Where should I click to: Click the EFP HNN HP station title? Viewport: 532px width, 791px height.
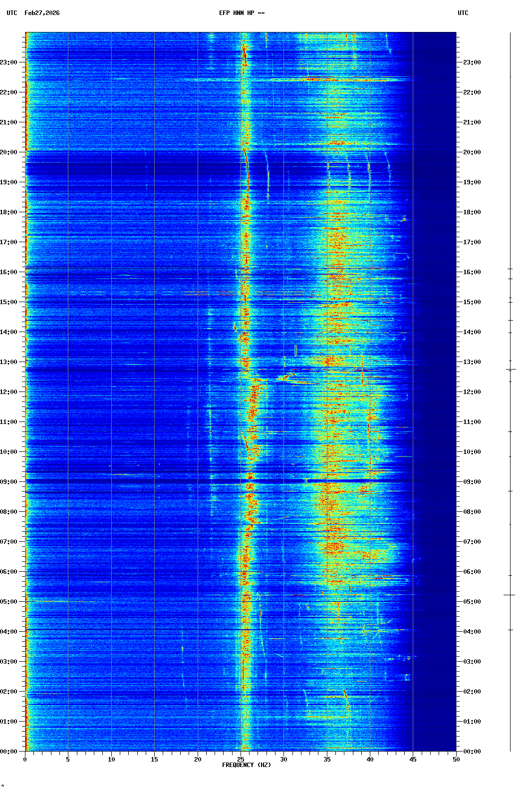[242, 13]
